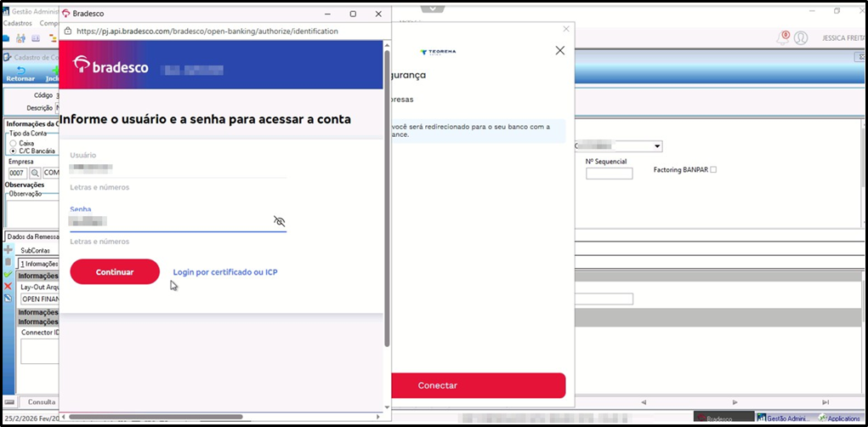Click the bradesco logo in the header
Viewport: 868px width, 427px height.
coord(111,65)
